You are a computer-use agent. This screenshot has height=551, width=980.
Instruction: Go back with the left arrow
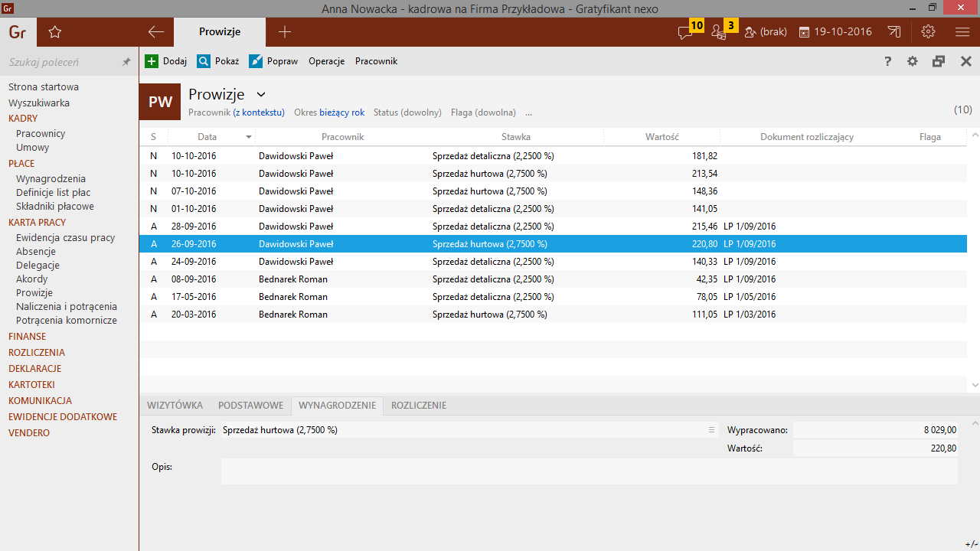[156, 32]
